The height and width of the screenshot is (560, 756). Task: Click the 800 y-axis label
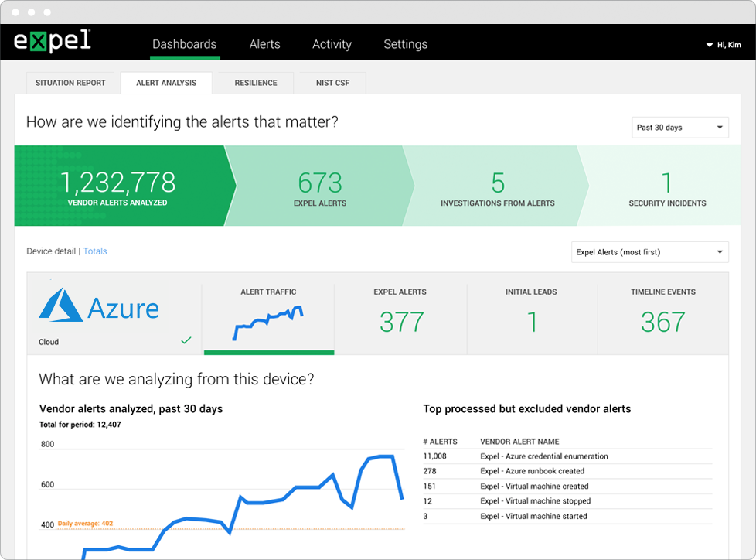click(x=47, y=444)
